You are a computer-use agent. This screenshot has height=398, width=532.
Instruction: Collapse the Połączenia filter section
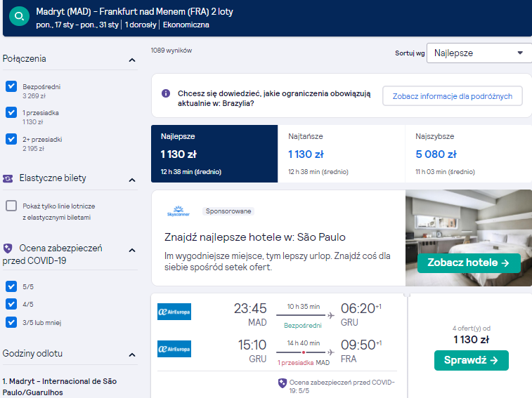coord(132,60)
